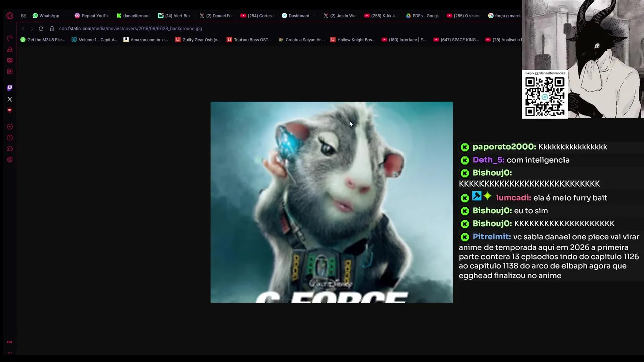Click the Kick badge beside paporeto2000

click(x=465, y=147)
